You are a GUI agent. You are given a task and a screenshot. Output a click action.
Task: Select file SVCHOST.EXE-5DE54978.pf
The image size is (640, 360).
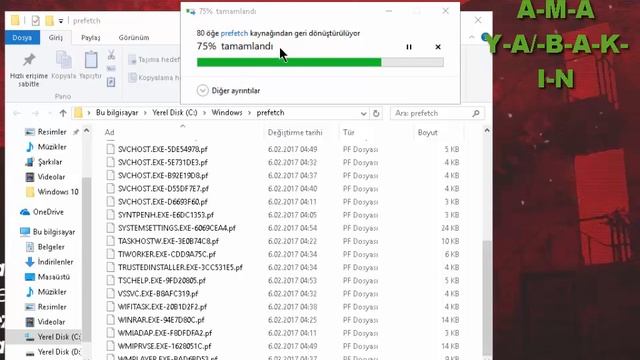[x=162, y=149]
